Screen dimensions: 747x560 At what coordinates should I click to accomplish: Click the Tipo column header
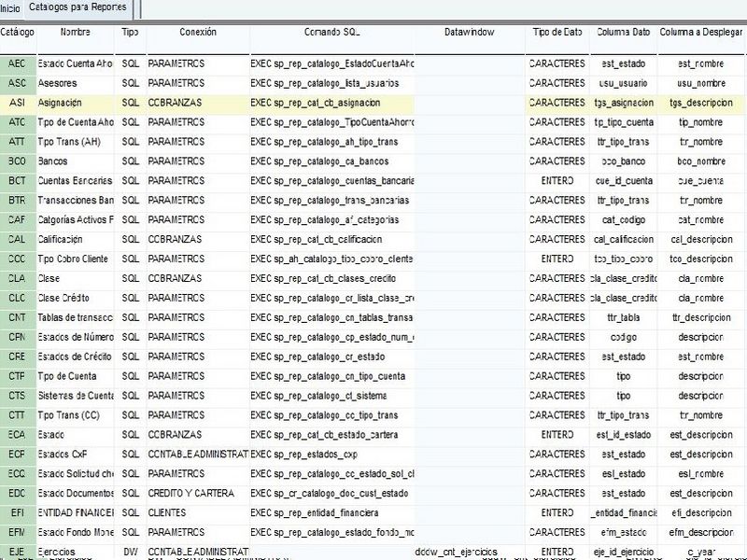(x=131, y=33)
